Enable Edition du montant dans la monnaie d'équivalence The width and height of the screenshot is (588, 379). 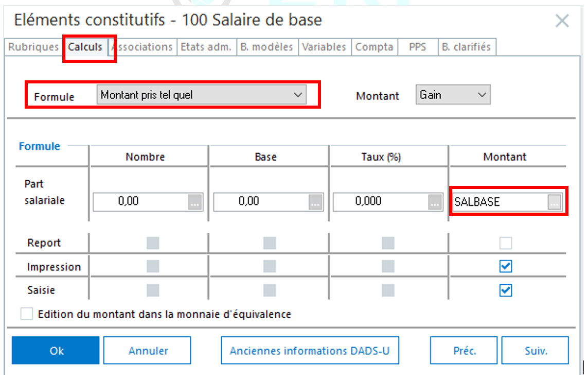27,314
